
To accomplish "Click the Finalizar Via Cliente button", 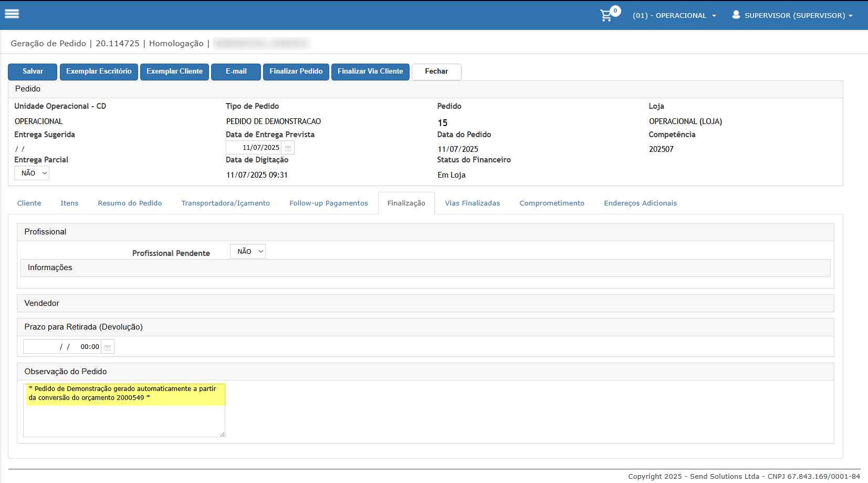I will (x=370, y=71).
